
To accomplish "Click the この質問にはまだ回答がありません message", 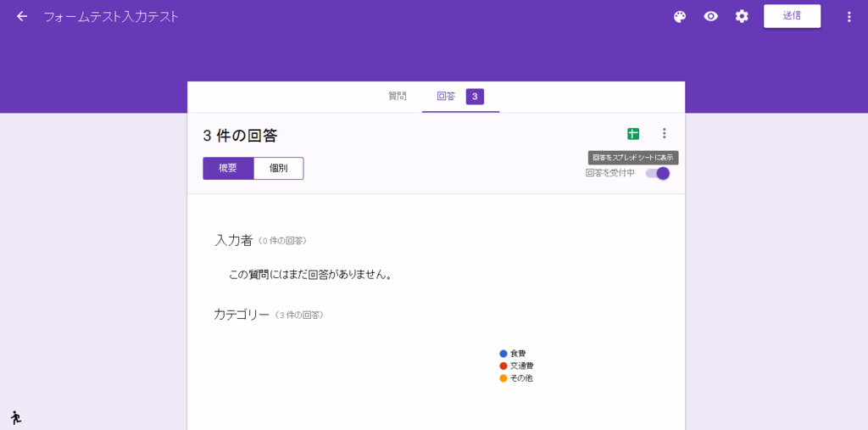I will (x=310, y=275).
